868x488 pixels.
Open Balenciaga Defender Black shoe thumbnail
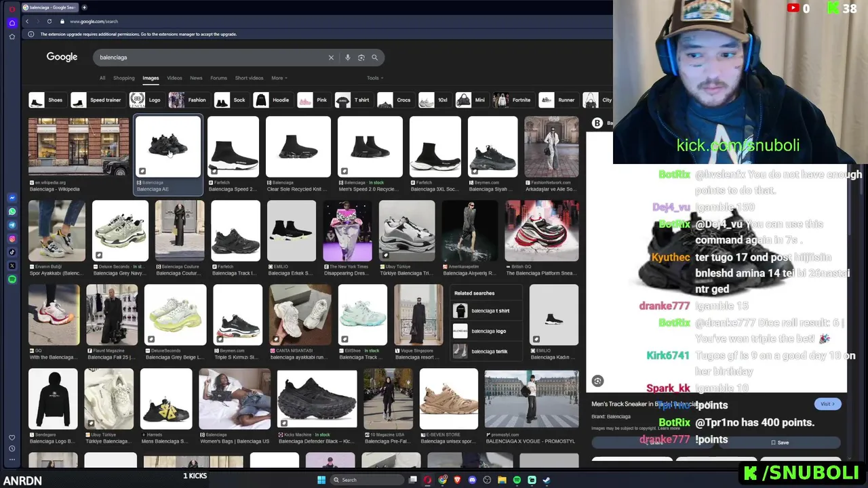(x=317, y=399)
